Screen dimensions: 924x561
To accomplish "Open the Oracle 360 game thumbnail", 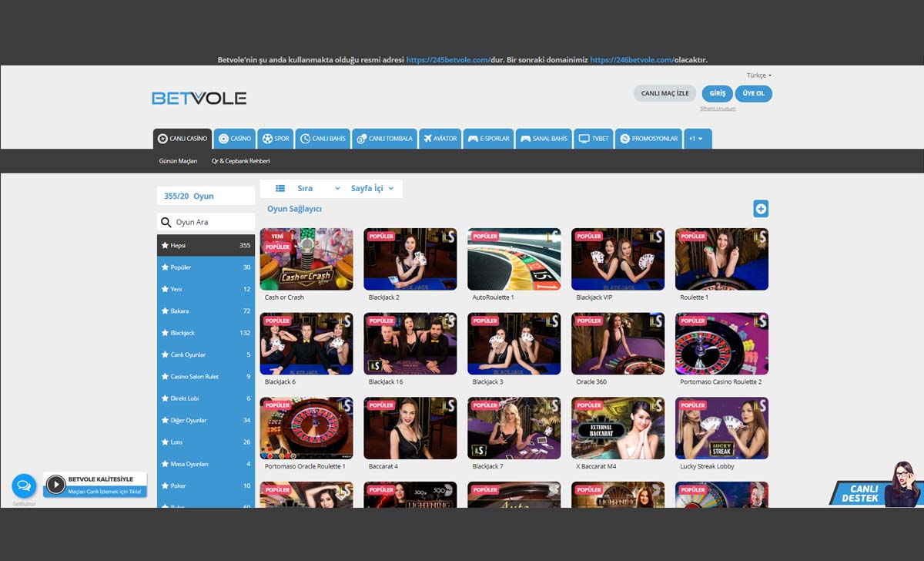I will (618, 344).
